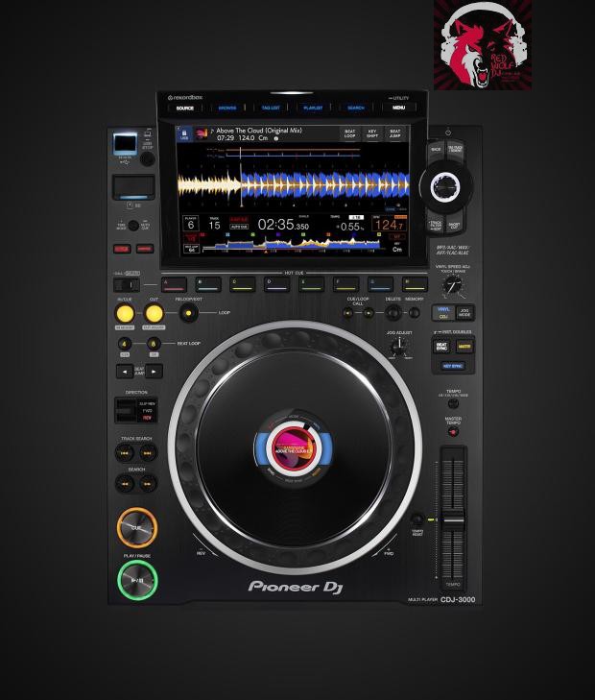Click the TEMPO slider fader

click(x=454, y=521)
